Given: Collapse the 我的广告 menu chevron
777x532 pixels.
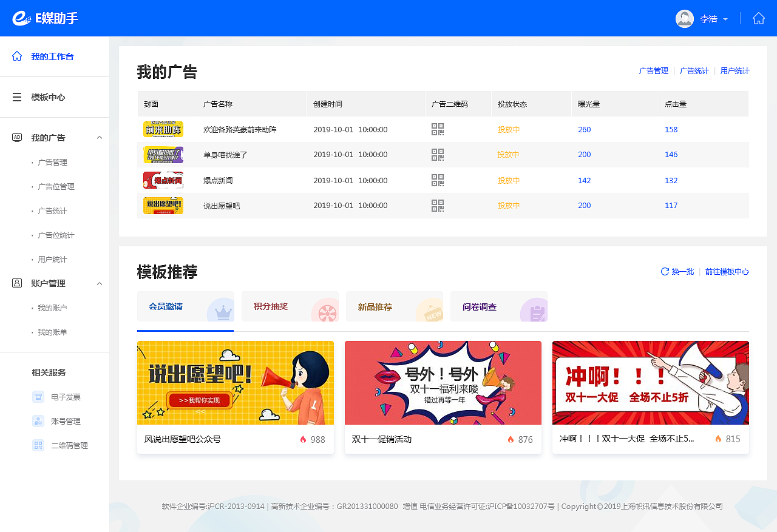Looking at the screenshot, I should tap(100, 138).
